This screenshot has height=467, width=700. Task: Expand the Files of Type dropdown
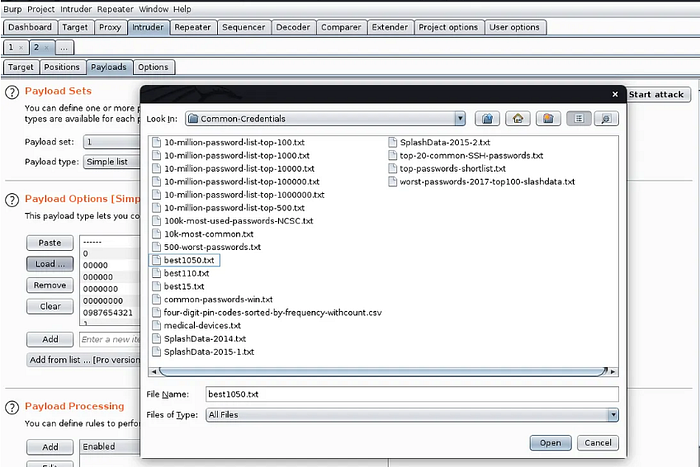(613, 415)
